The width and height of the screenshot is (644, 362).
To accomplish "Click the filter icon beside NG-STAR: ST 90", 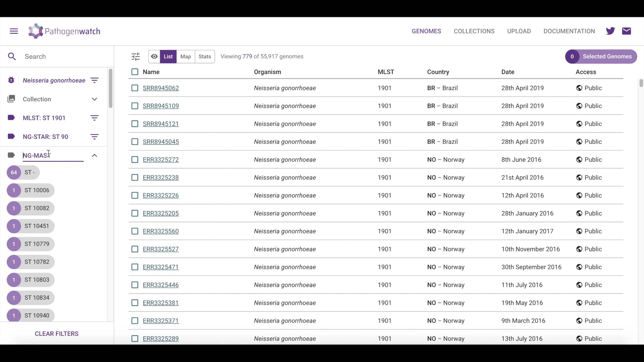I will pyautogui.click(x=95, y=136).
